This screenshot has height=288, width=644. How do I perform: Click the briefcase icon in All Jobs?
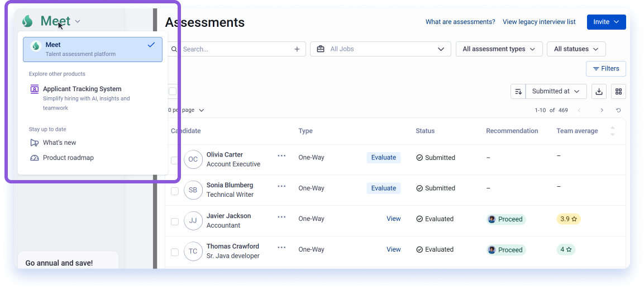coord(321,49)
